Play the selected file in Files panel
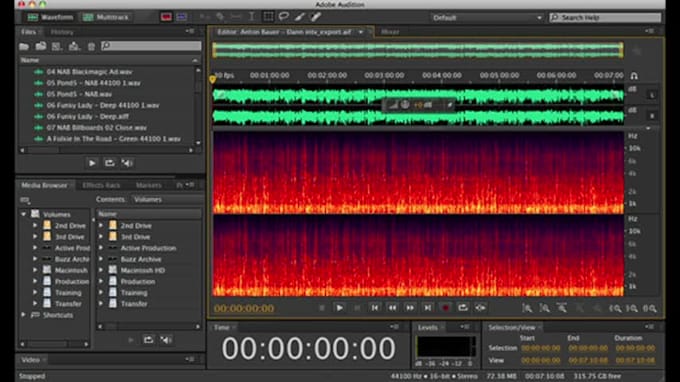The image size is (680, 382). pyautogui.click(x=92, y=163)
